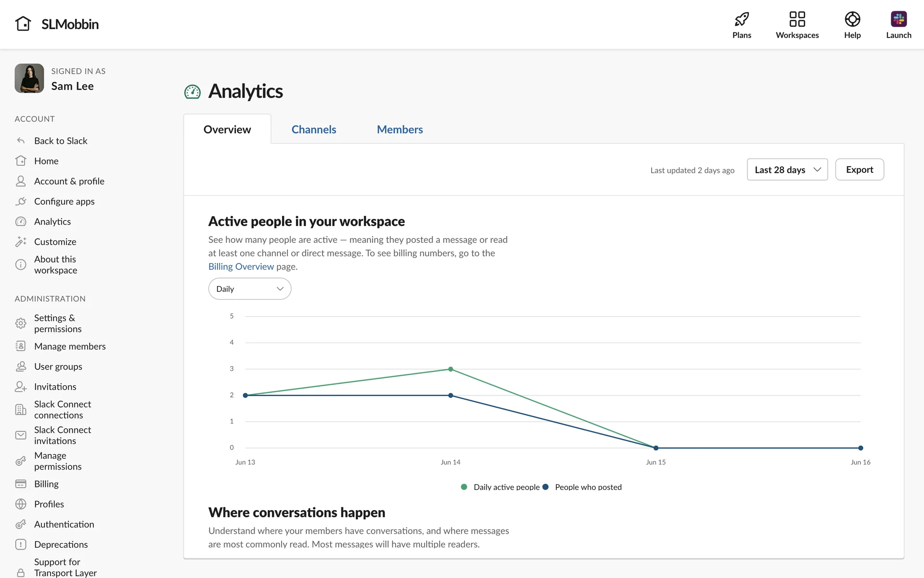Viewport: 924px width, 578px height.
Task: Click the Invitations add-person icon
Action: pyautogui.click(x=21, y=386)
